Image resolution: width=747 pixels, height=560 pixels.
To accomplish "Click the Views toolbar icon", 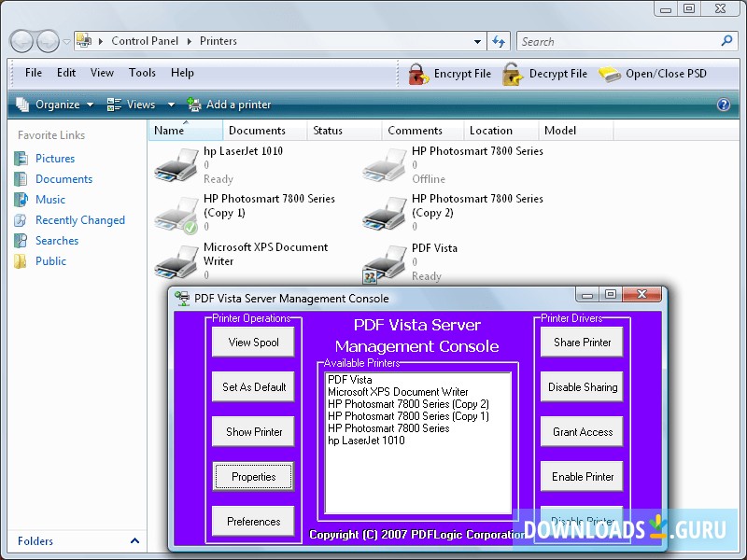I will coord(114,105).
